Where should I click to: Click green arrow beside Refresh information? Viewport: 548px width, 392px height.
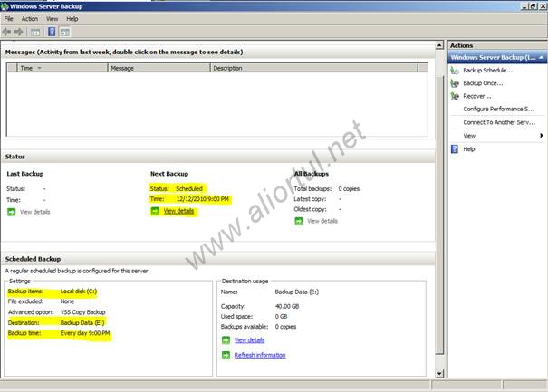point(226,355)
